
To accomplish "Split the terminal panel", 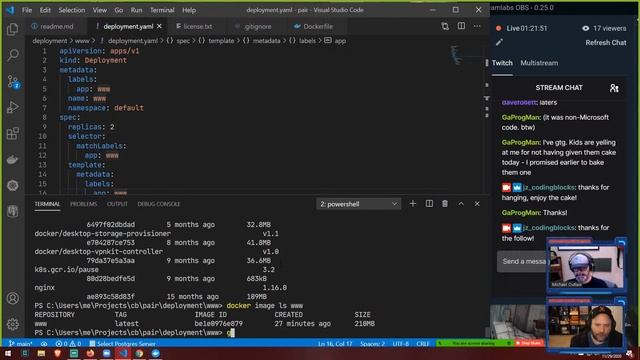I will pyautogui.click(x=429, y=204).
